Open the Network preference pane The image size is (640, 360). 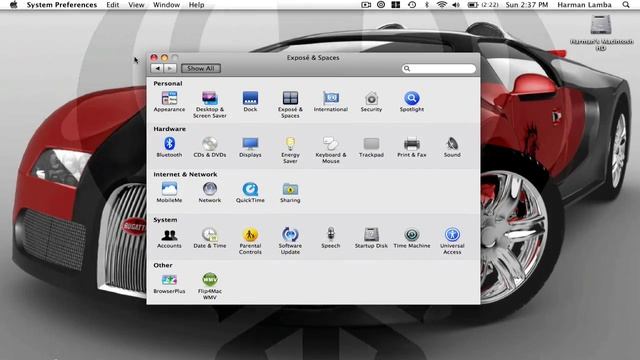pos(209,192)
